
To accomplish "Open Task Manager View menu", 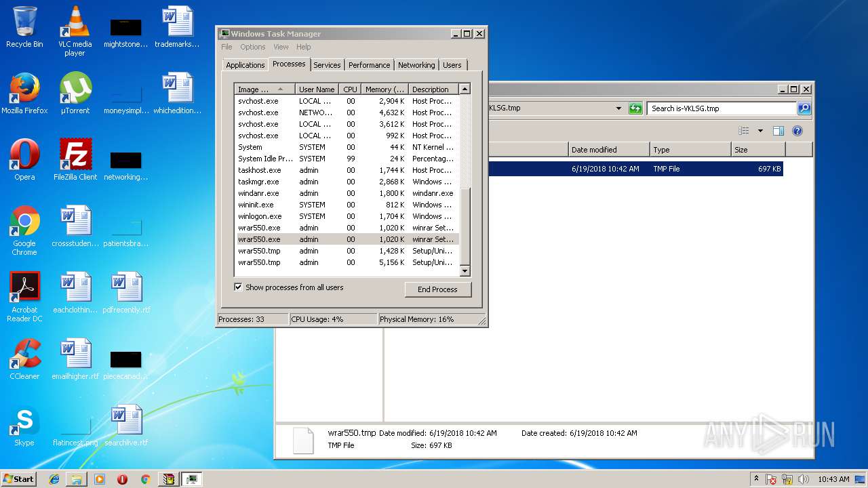I will click(281, 47).
